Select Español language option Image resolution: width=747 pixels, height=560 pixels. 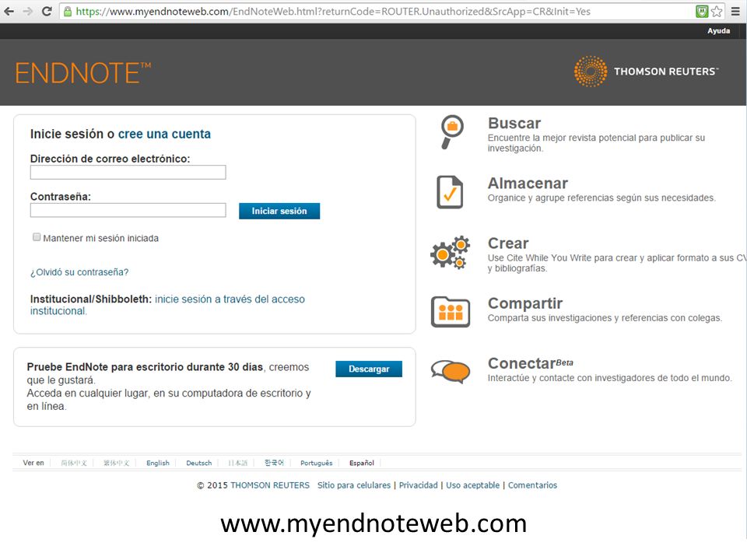tap(362, 463)
